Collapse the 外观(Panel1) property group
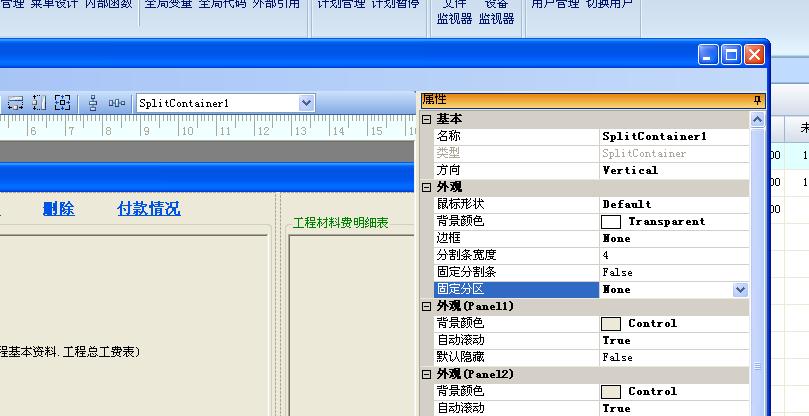The image size is (809, 416). 426,306
